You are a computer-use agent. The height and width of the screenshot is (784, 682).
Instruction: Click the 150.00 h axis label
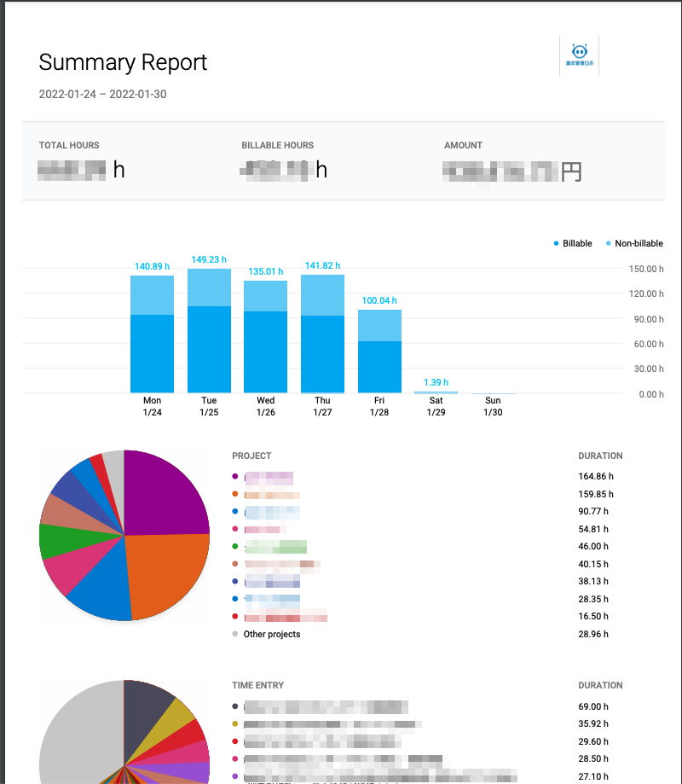pos(646,269)
